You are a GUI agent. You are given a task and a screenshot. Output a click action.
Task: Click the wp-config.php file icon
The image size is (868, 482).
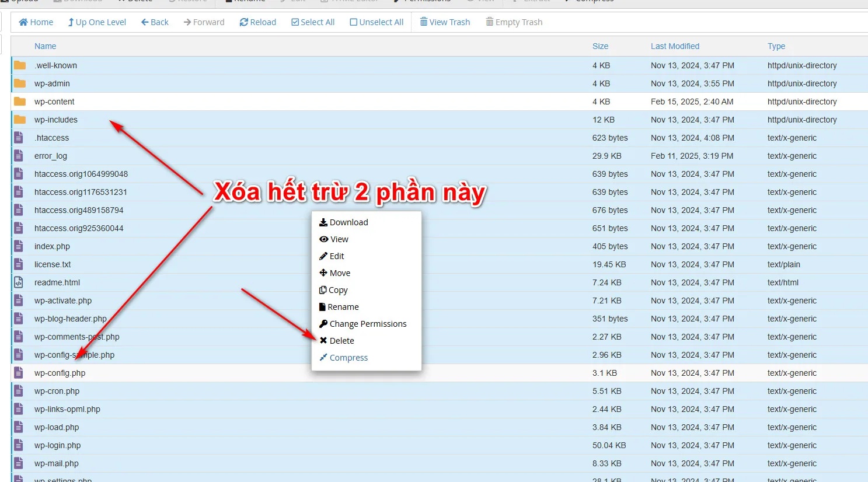[19, 373]
